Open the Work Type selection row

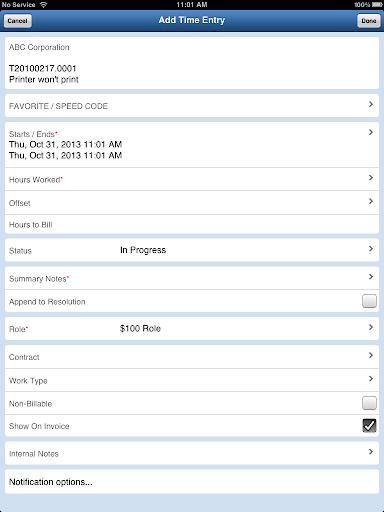[x=192, y=380]
